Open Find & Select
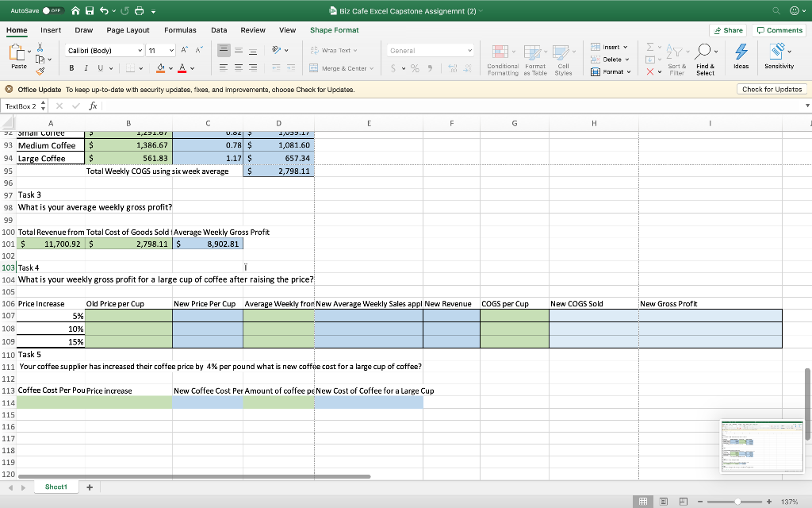The height and width of the screenshot is (508, 812). pos(705,60)
